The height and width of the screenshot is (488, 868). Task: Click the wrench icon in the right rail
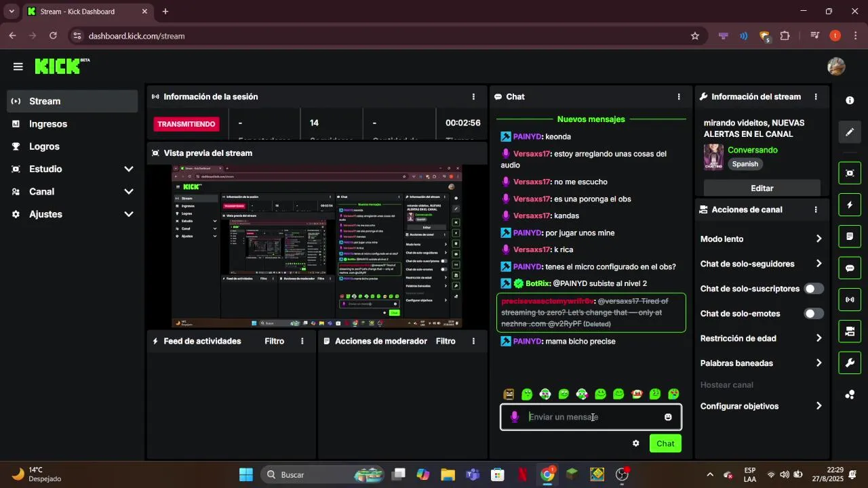850,363
